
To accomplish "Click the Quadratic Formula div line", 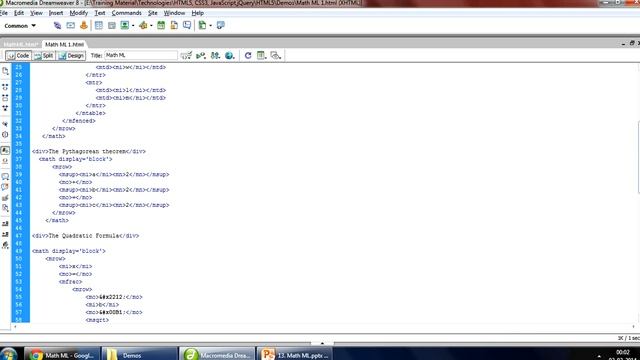I will pos(85,236).
